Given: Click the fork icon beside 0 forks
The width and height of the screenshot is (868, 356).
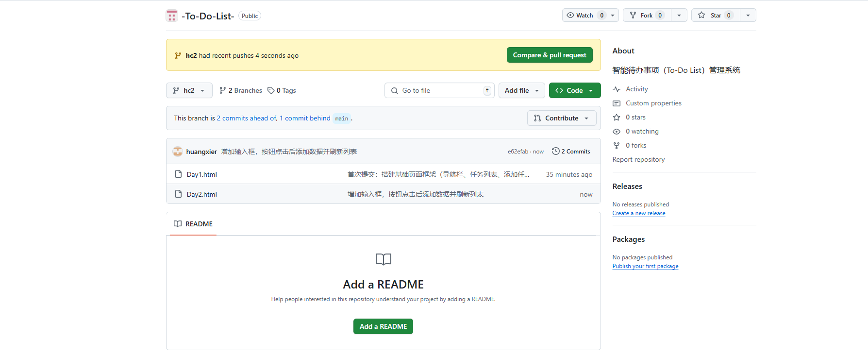Looking at the screenshot, I should pos(617,146).
